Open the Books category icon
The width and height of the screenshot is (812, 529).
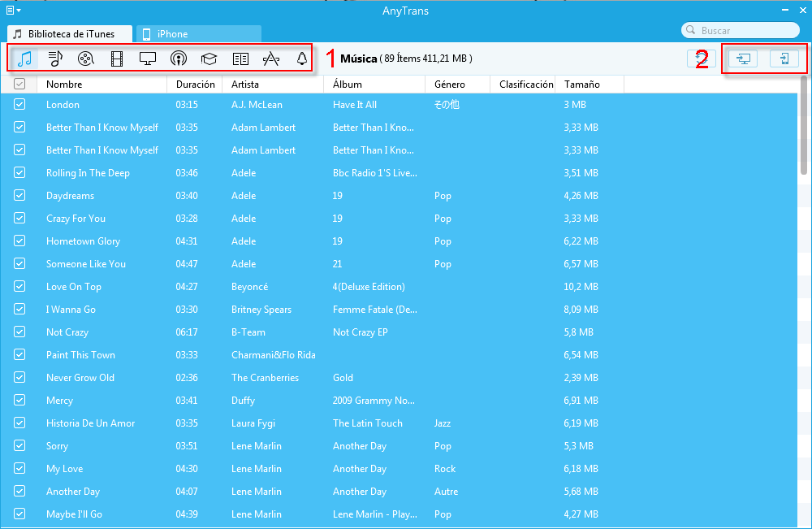[x=240, y=59]
